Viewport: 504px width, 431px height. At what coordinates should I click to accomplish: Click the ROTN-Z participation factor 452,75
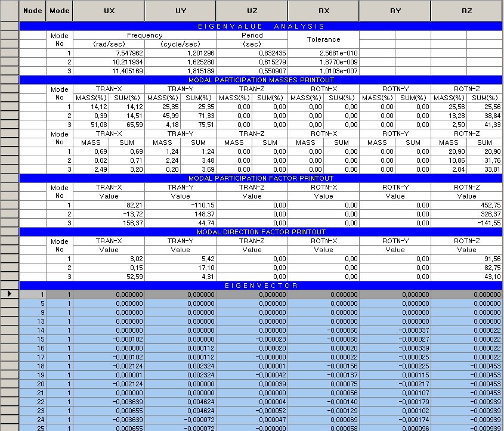(467, 205)
